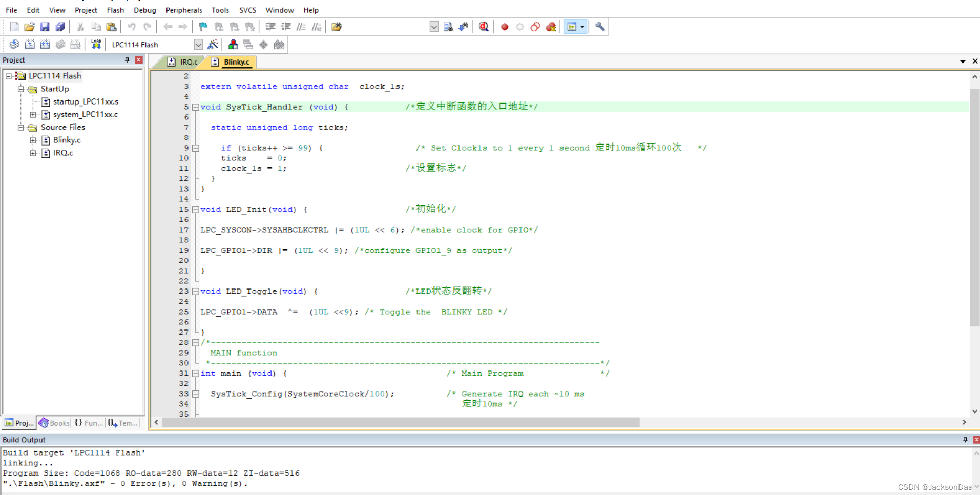Start the debug session with the magnifier-d icon
This screenshot has height=495, width=980.
point(484,27)
